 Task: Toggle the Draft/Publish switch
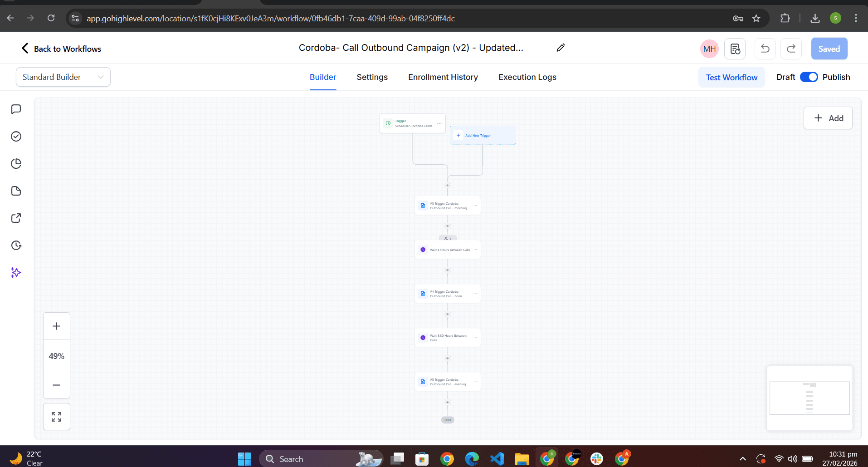[809, 77]
